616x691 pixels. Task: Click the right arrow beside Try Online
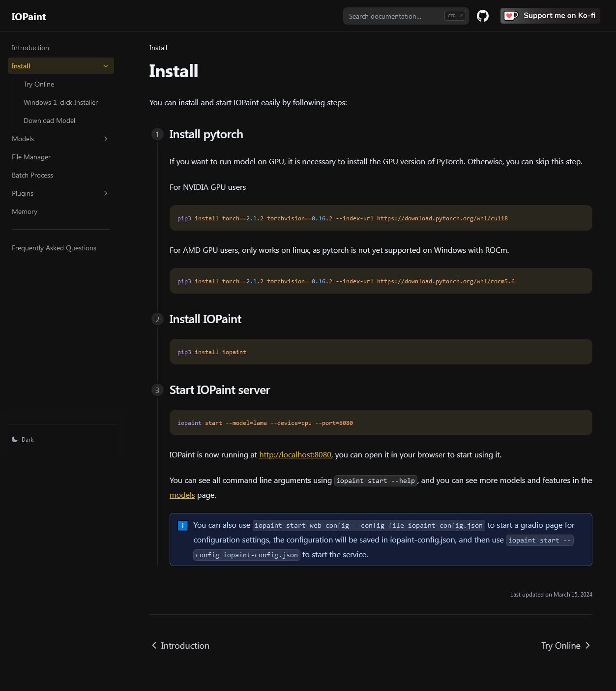coord(587,645)
